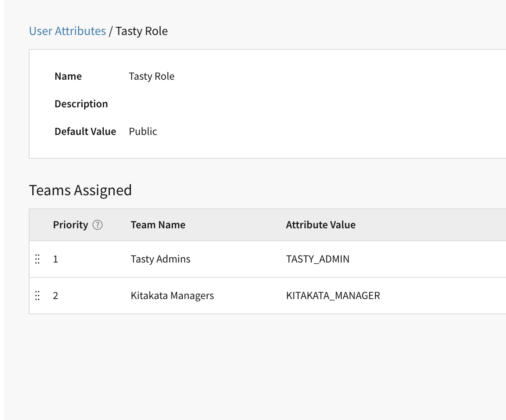506x420 pixels.
Task: Click the reorder grip icon on the first row
Action: pos(37,259)
